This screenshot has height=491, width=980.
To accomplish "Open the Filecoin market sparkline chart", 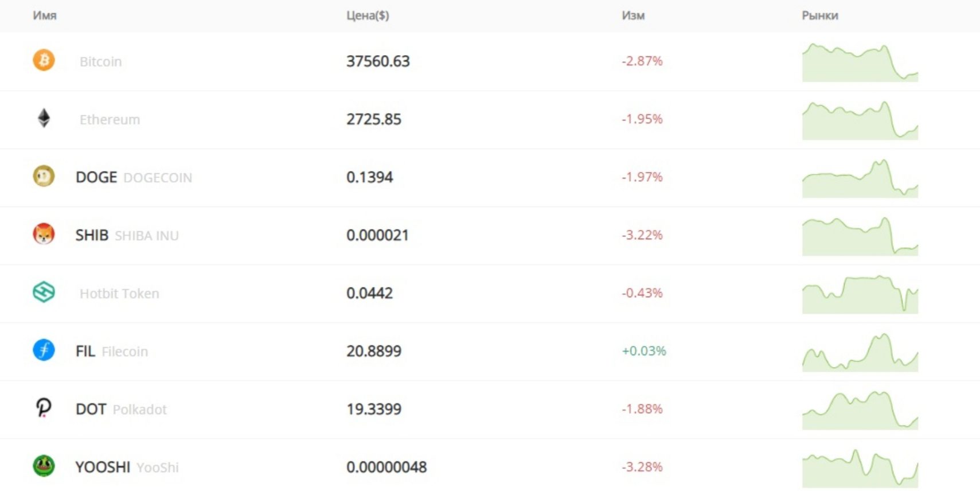I will tap(860, 352).
